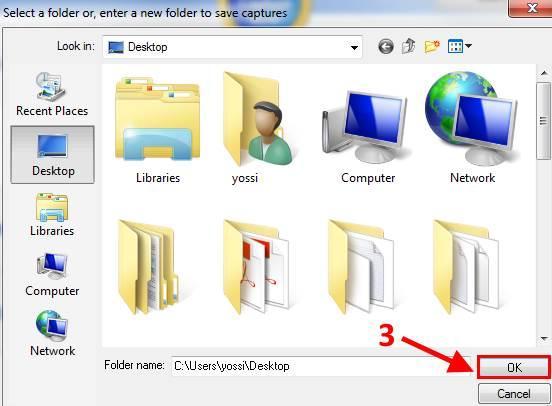Create a new folder
This screenshot has width=552, height=406.
click(432, 46)
